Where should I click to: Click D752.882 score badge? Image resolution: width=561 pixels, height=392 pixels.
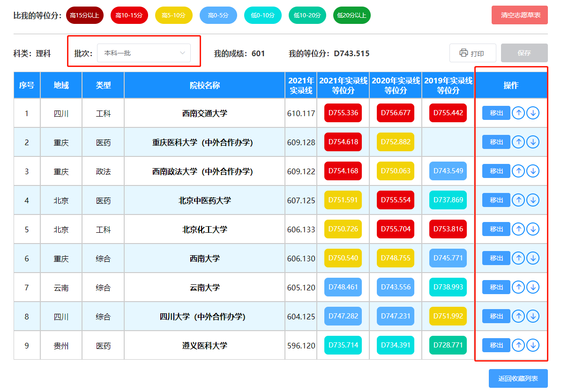[x=396, y=141]
